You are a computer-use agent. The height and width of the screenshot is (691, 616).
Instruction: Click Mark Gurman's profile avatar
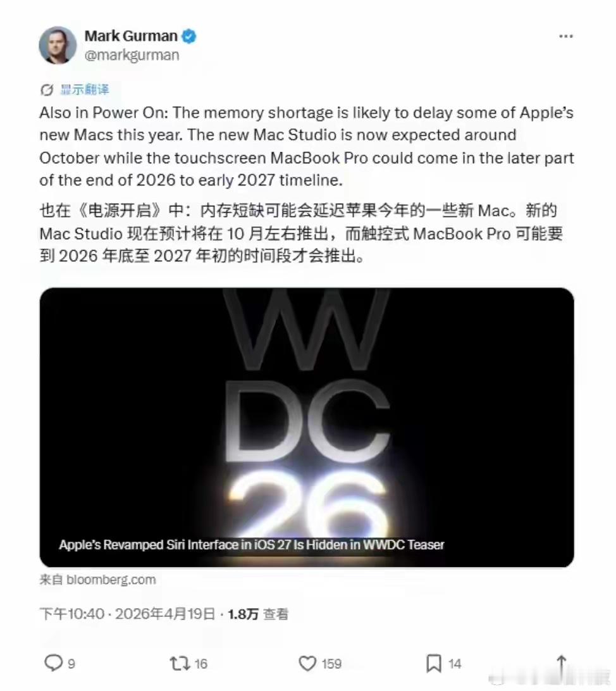(58, 45)
